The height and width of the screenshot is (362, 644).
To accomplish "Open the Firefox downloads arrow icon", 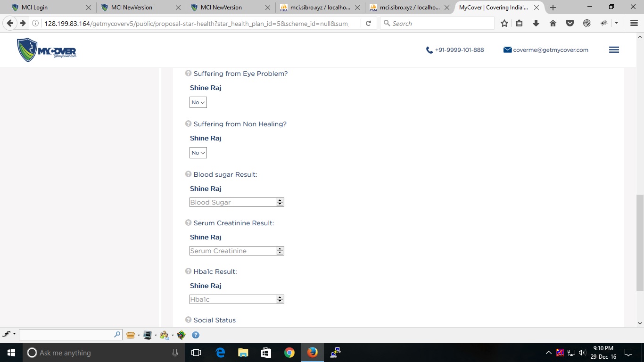I will (x=536, y=24).
